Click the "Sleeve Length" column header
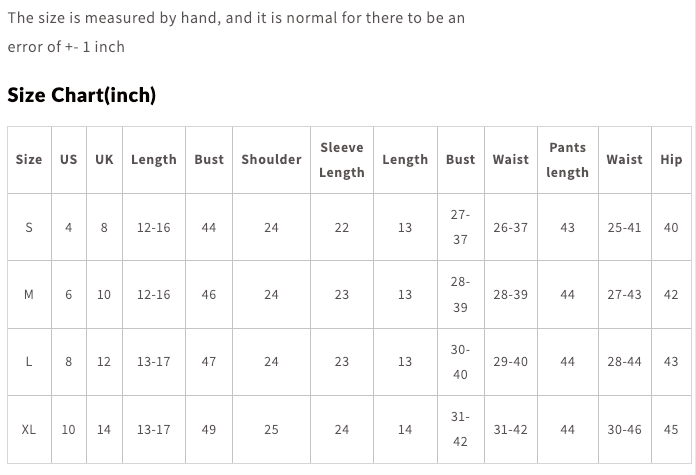 pos(341,159)
